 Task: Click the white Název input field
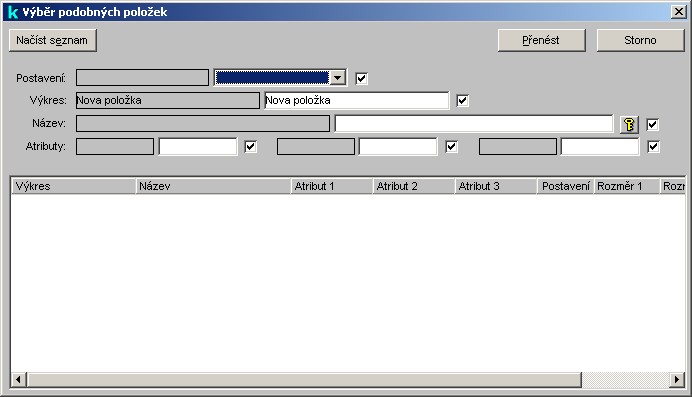474,124
